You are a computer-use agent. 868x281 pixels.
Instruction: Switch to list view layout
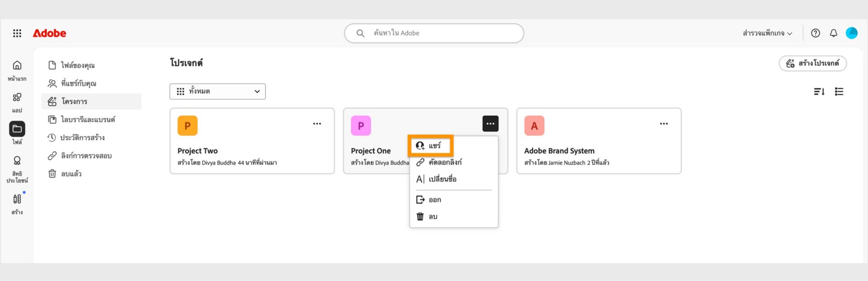(839, 91)
